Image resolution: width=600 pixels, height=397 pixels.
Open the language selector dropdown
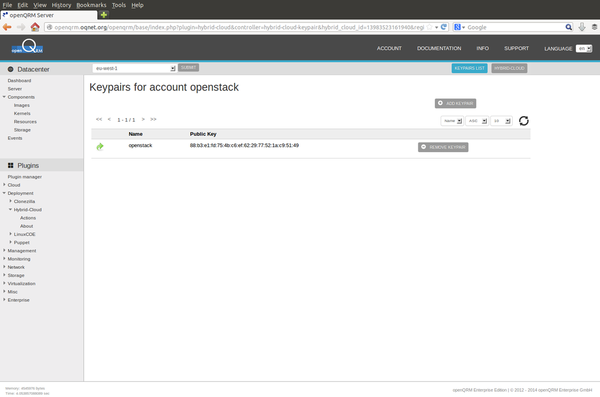coord(584,49)
